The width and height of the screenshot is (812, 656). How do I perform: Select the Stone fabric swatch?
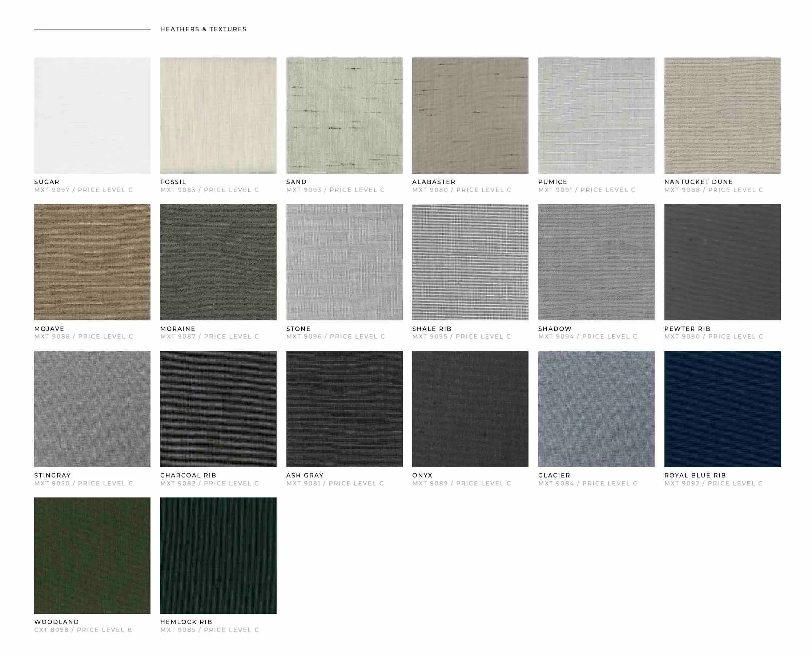(x=345, y=262)
